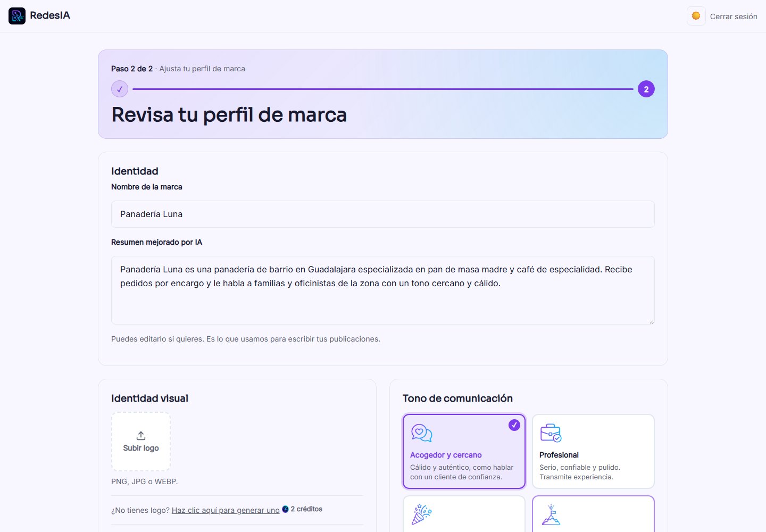Click the progress line between steps
Viewport: 766px width, 532px height.
click(383, 89)
